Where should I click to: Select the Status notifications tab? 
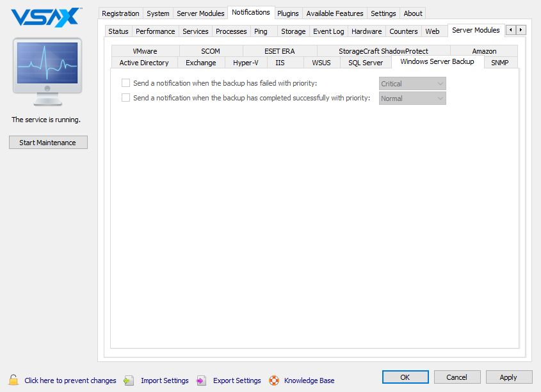(118, 31)
